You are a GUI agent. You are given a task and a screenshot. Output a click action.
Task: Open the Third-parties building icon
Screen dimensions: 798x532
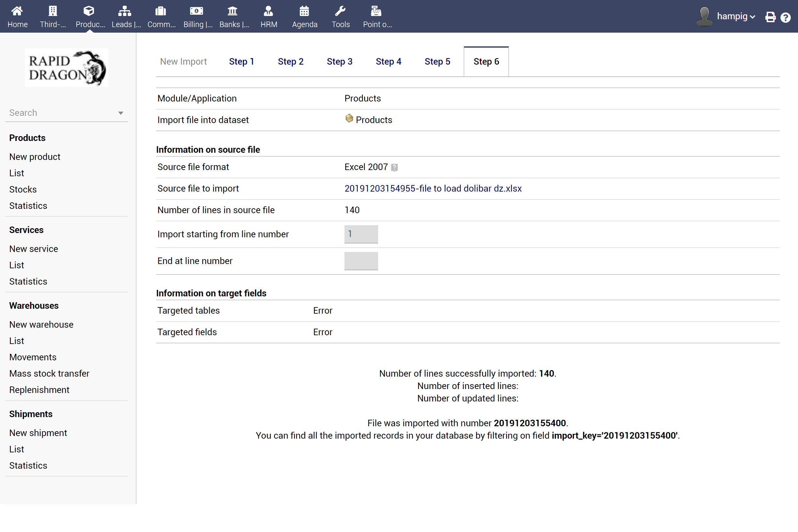click(53, 11)
